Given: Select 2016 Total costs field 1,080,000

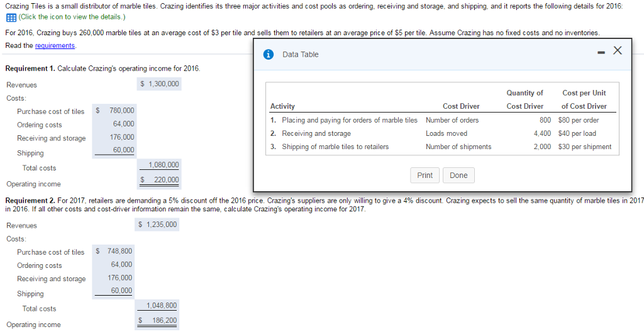Looking at the screenshot, I should [159, 165].
